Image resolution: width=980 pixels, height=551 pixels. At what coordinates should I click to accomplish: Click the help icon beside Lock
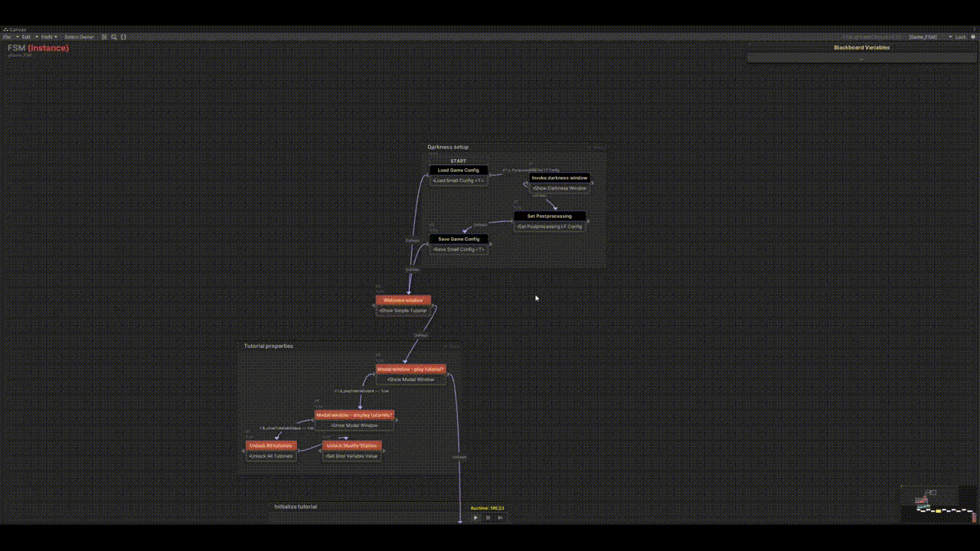[x=973, y=37]
